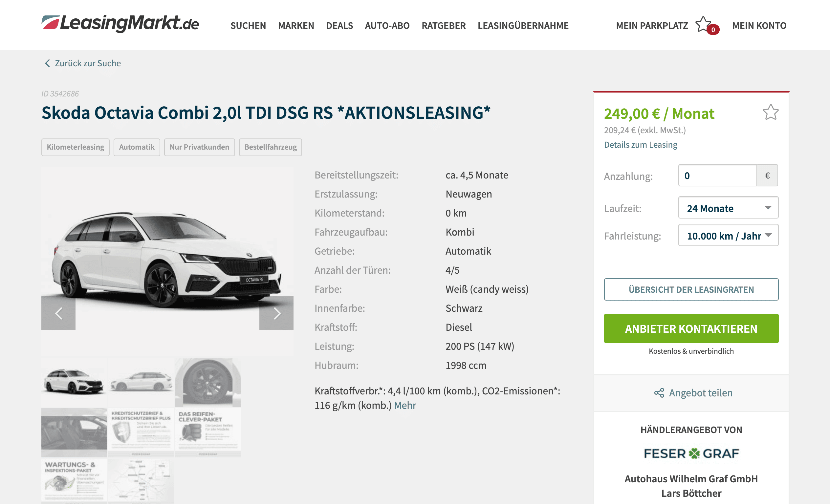The image size is (830, 504).
Task: Click the ID 3542686 text
Action: [60, 94]
